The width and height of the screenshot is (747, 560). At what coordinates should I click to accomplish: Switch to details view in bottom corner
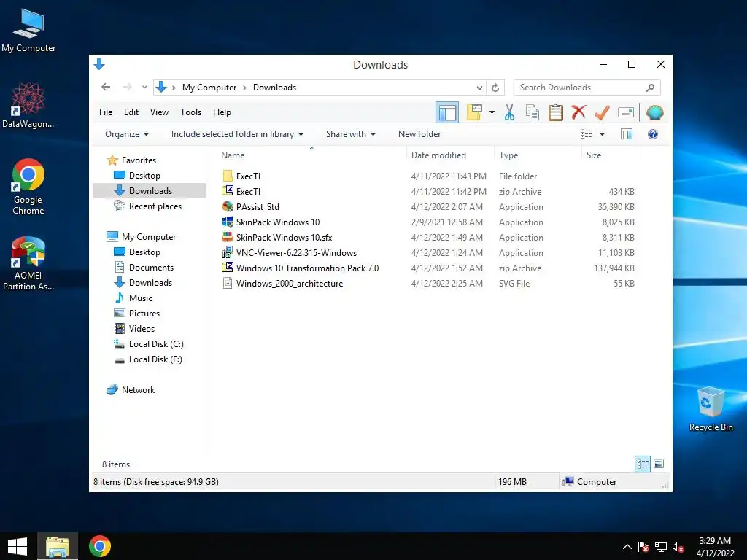coord(643,464)
